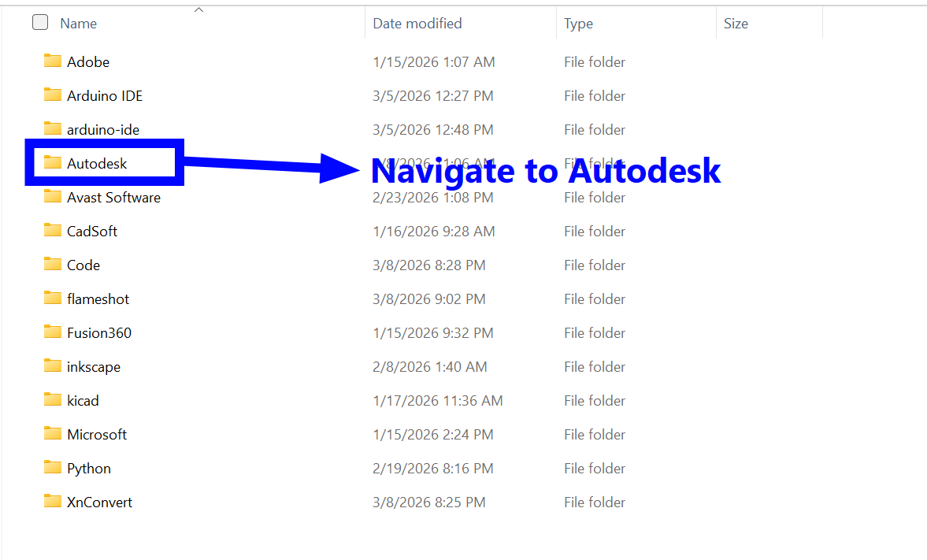Screen dimensions: 927x560
Task: Select the Microsoft folder name
Action: 97,434
